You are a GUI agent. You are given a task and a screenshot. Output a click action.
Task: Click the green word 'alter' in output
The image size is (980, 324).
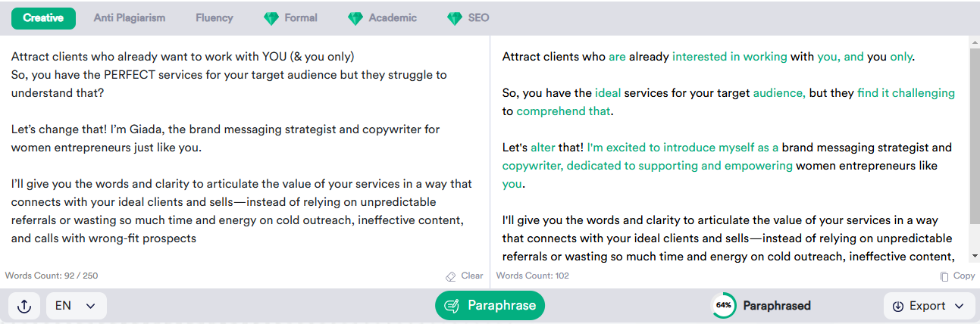pos(543,148)
